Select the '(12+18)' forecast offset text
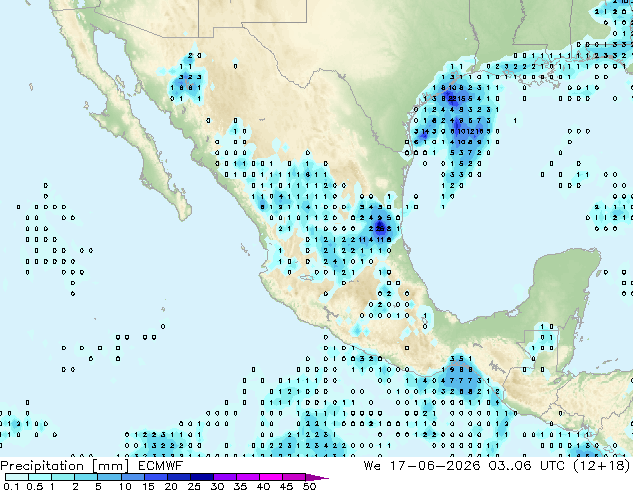 [602, 466]
